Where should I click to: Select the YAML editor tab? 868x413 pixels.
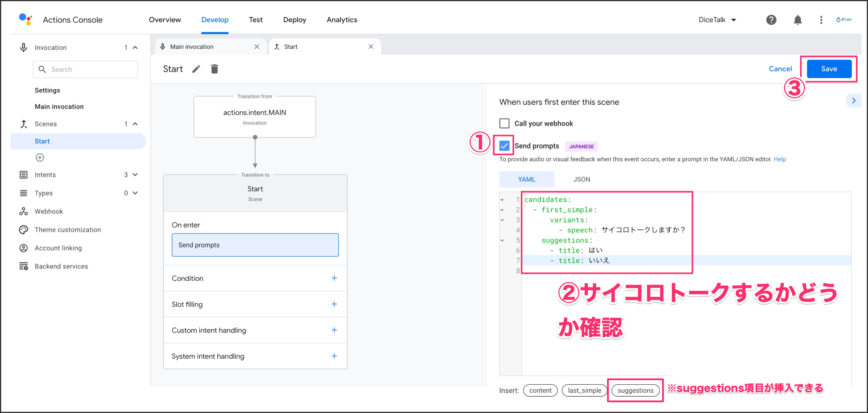[x=526, y=179]
